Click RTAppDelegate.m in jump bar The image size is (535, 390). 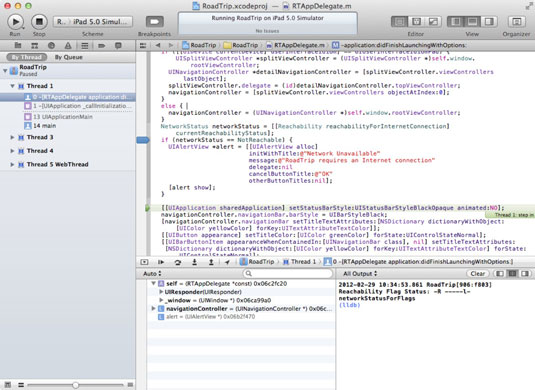click(295, 45)
